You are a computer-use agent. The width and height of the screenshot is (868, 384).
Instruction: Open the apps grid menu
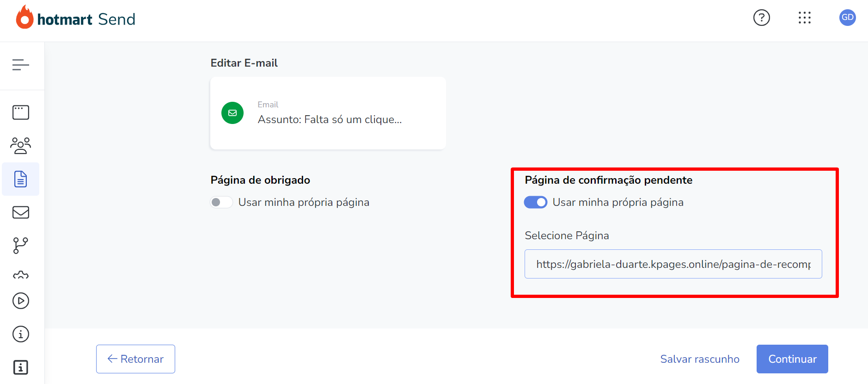point(805,18)
